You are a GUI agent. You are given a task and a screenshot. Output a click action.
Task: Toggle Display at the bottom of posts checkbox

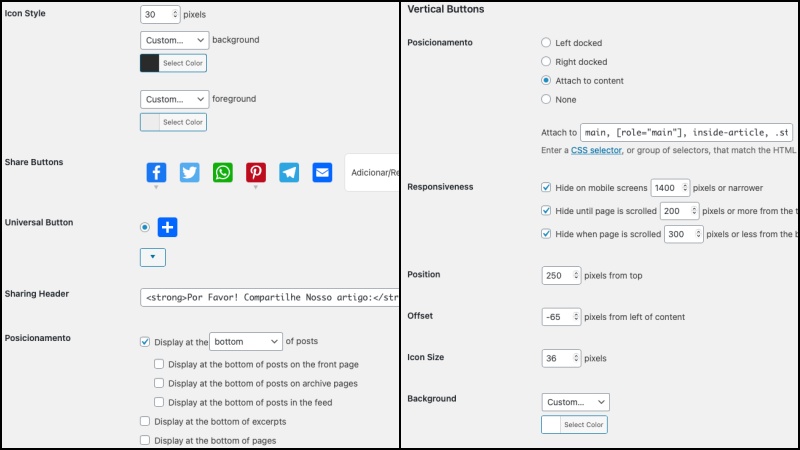[x=145, y=341]
